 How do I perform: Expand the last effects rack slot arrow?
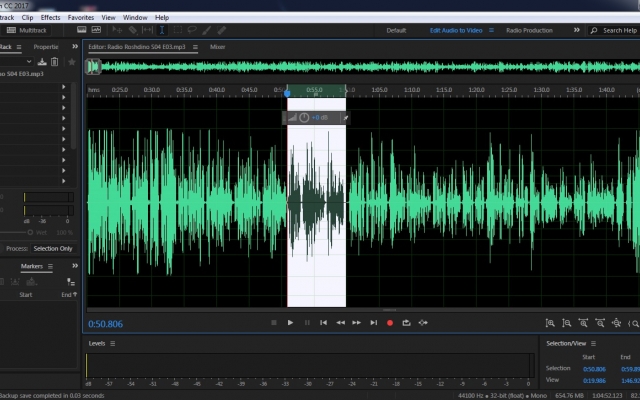coord(64,181)
